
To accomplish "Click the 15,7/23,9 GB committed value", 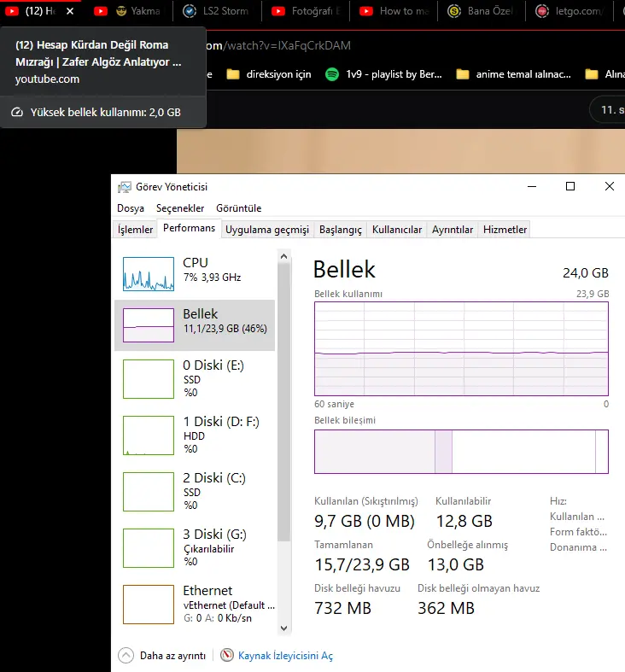I will [362, 565].
